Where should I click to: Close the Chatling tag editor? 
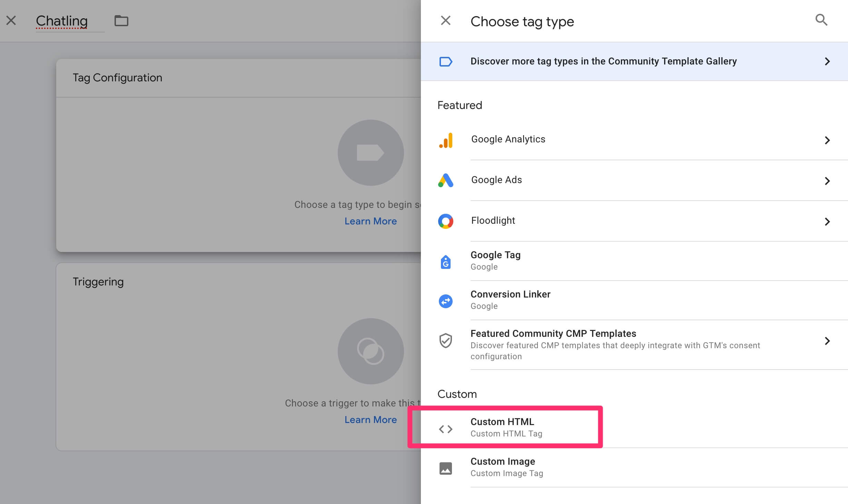pyautogui.click(x=11, y=21)
